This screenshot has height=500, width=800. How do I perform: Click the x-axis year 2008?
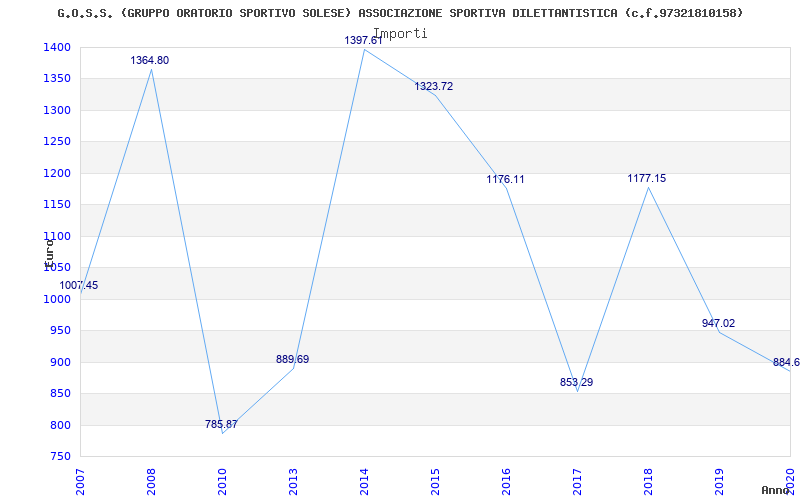tap(152, 481)
